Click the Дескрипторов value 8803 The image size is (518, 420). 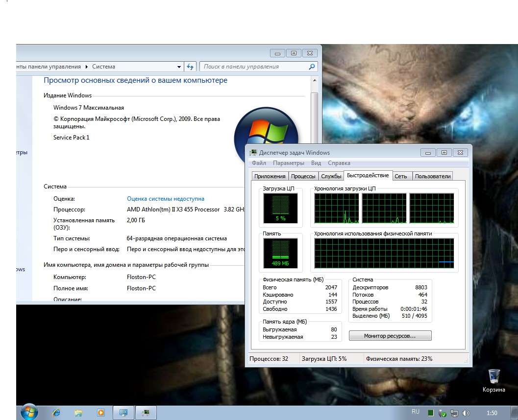tap(421, 287)
